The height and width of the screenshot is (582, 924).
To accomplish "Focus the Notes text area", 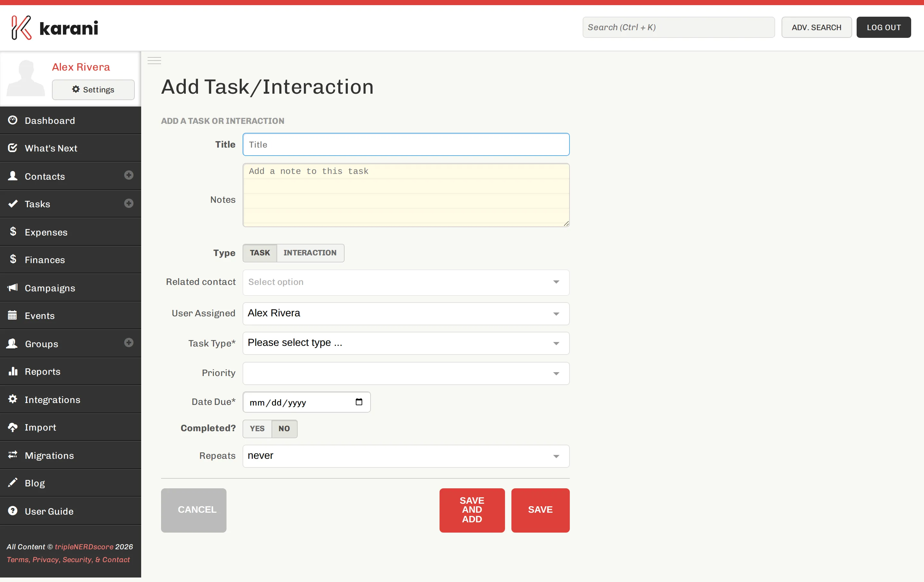I will coord(406,195).
